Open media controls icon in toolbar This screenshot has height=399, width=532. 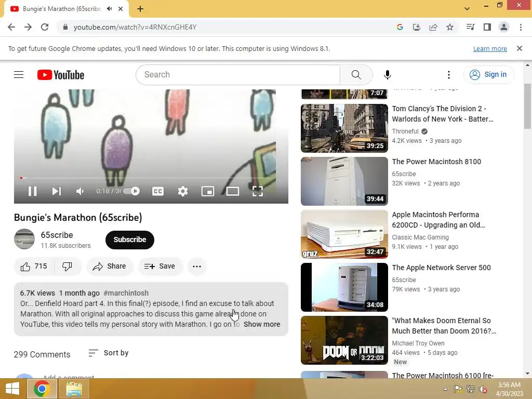[471, 27]
